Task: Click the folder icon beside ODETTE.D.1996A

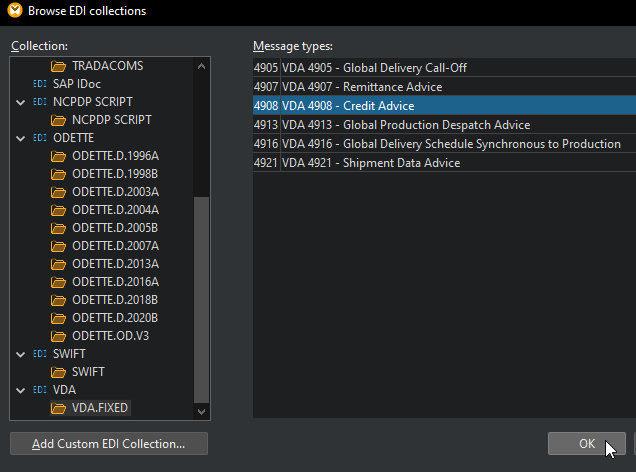Action: tap(59, 156)
